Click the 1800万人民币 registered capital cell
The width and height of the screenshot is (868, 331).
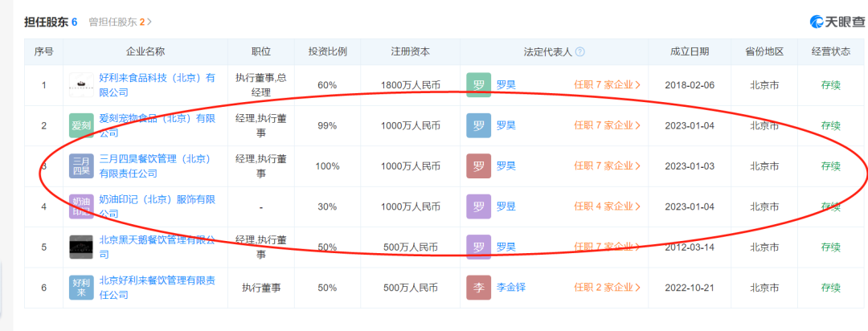click(410, 85)
